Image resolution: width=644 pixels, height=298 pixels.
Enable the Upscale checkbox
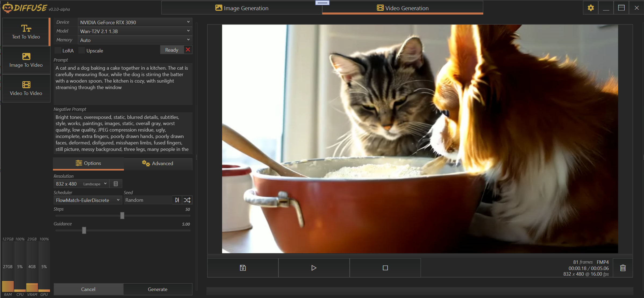(82, 51)
